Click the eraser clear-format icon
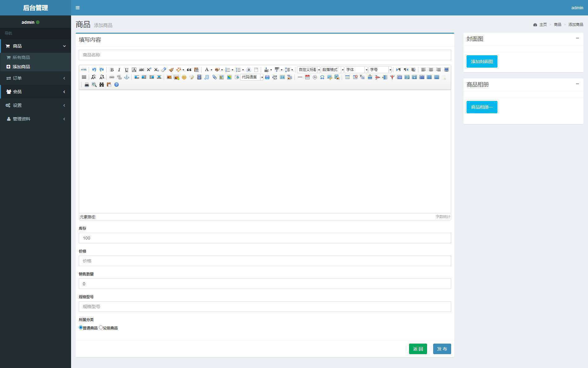Viewport: 588px width, 368px height. [164, 70]
